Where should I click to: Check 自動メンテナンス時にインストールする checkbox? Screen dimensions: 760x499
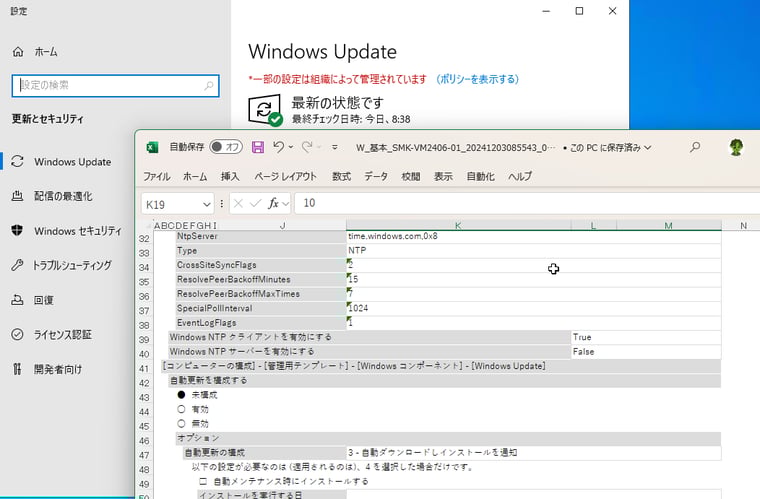coord(203,481)
